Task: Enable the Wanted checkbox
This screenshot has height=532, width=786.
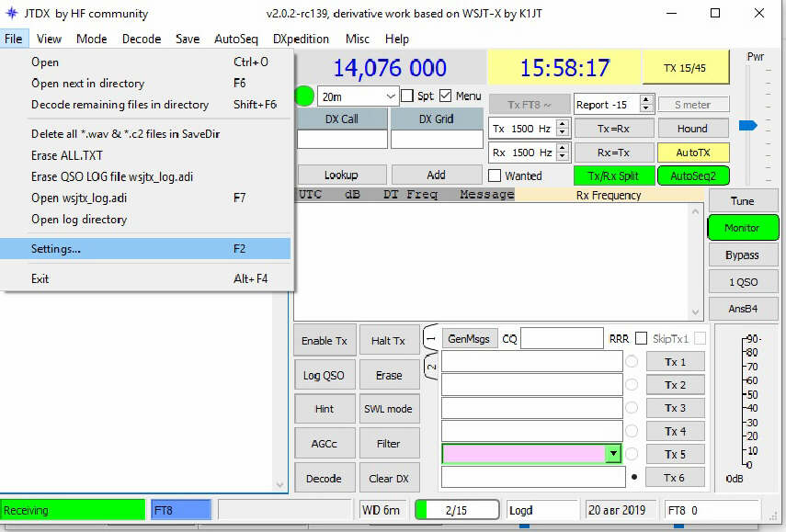Action: click(x=495, y=175)
